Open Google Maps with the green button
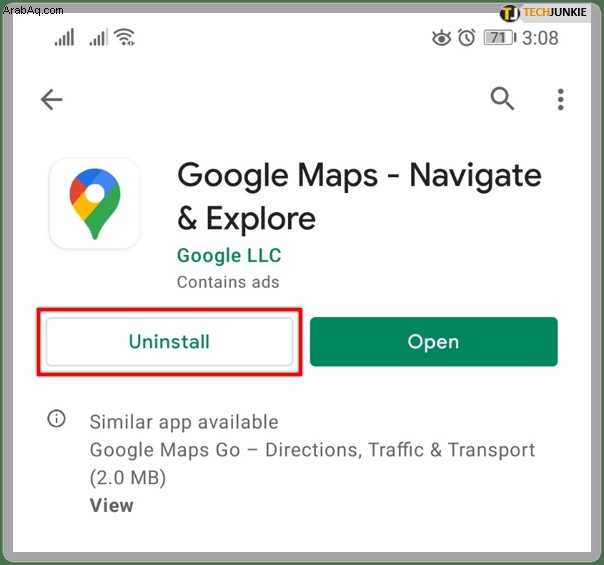This screenshot has width=604, height=565. [434, 342]
